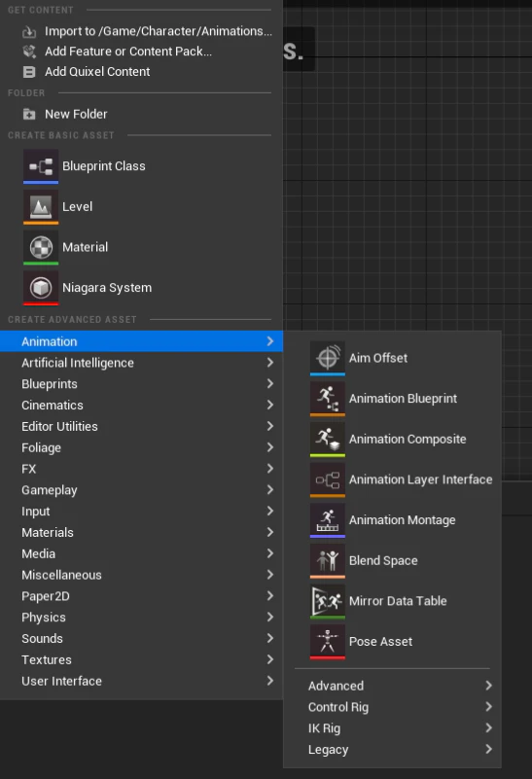Expand the Input submenu
532x779 pixels.
click(x=142, y=512)
